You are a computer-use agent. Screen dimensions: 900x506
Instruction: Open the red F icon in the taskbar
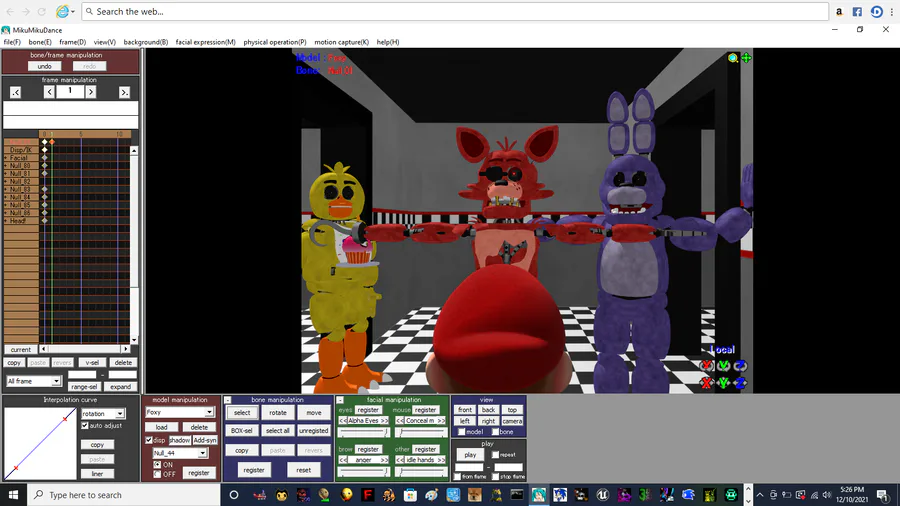367,495
